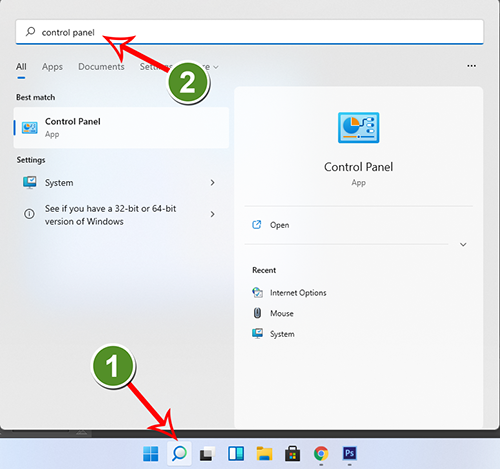The height and width of the screenshot is (469, 500).
Task: Expand the 32-bit or 64-bit result chevron
Action: tap(212, 214)
